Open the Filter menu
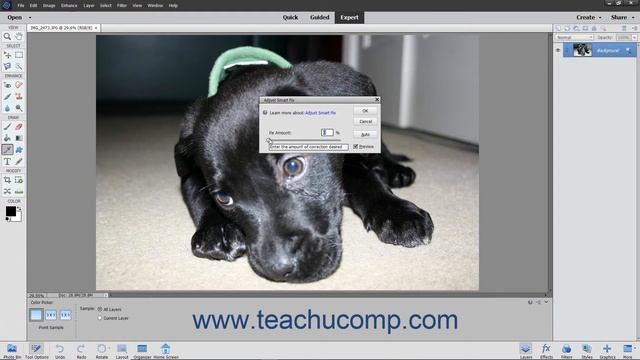This screenshot has height=360, width=640. [x=122, y=6]
